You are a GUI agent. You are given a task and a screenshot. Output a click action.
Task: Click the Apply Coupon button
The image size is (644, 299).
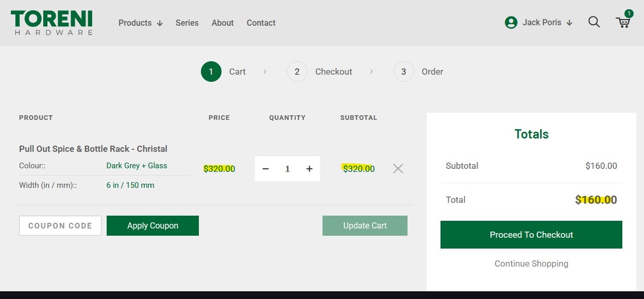click(x=152, y=225)
